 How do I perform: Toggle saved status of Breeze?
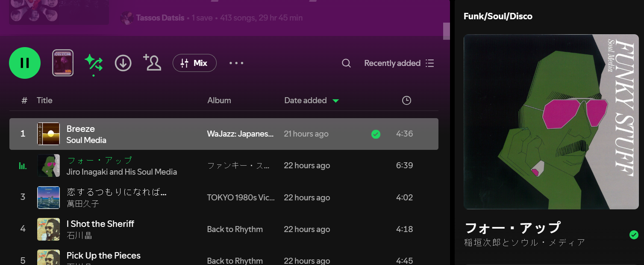376,134
